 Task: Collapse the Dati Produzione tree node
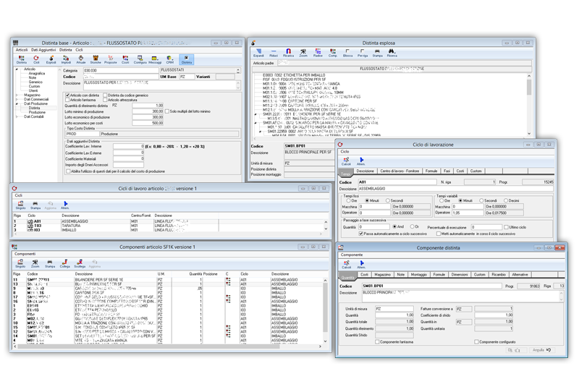[x=17, y=103]
